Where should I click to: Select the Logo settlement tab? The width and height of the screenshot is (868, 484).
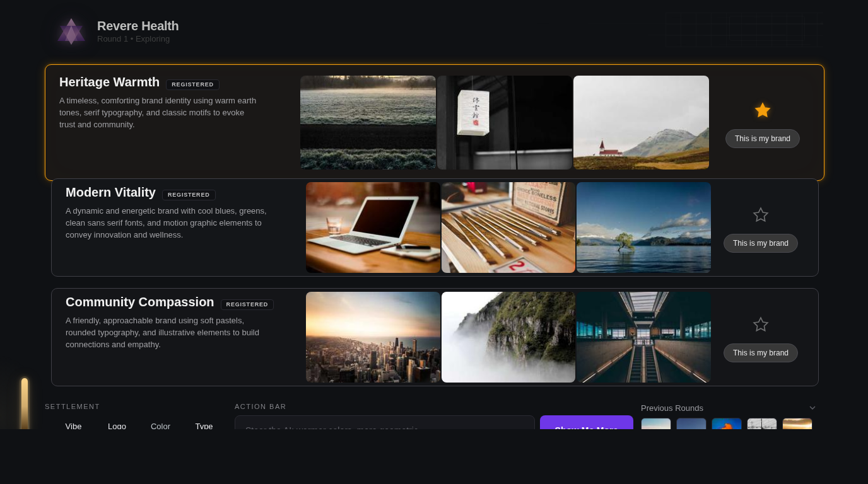pos(117,425)
